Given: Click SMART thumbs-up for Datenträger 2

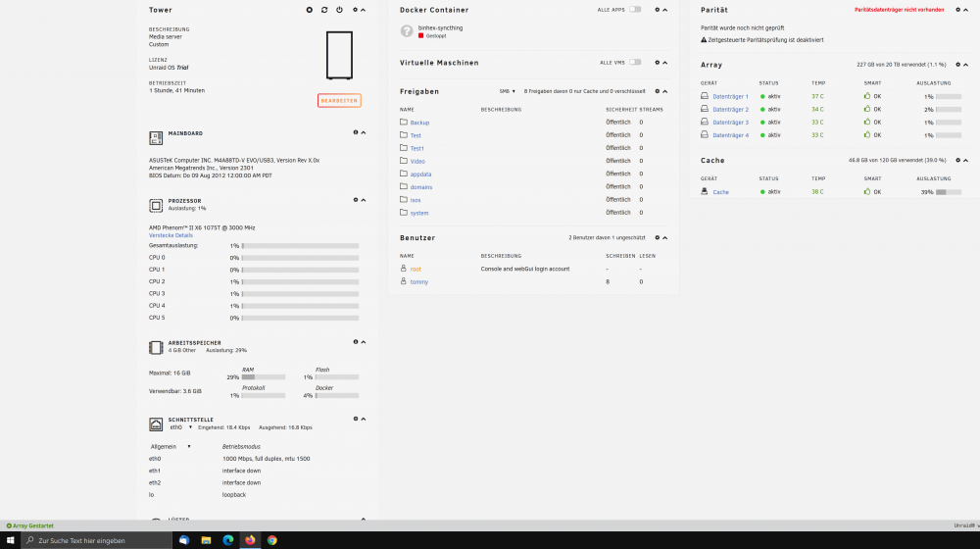Looking at the screenshot, I should pos(867,109).
